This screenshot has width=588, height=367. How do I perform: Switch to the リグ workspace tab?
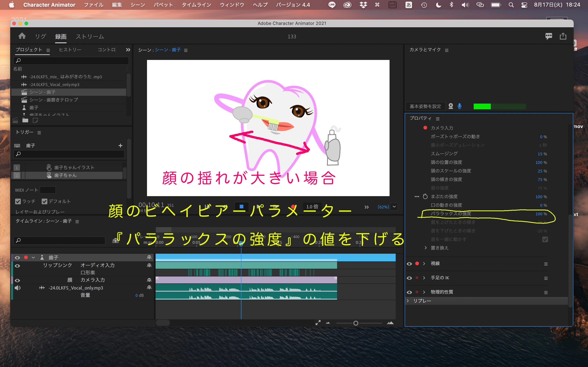pyautogui.click(x=40, y=36)
